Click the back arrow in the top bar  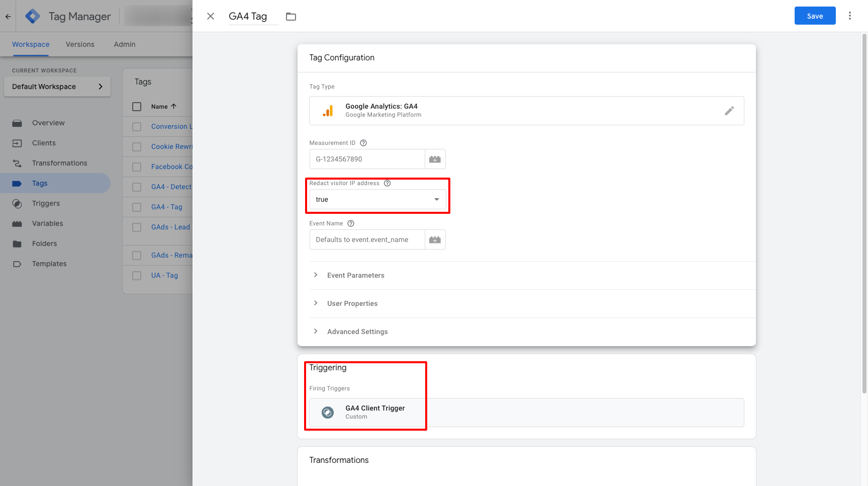click(x=8, y=16)
